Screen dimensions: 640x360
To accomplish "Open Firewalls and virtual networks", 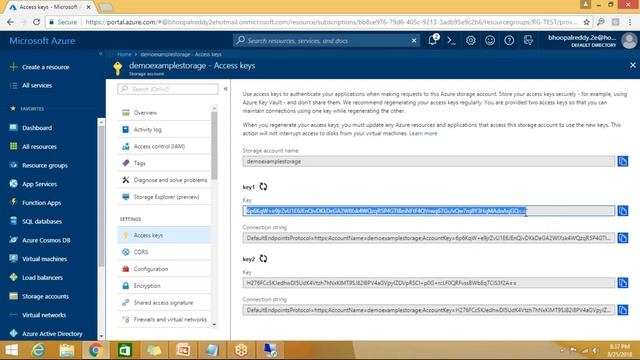I will tap(164, 319).
